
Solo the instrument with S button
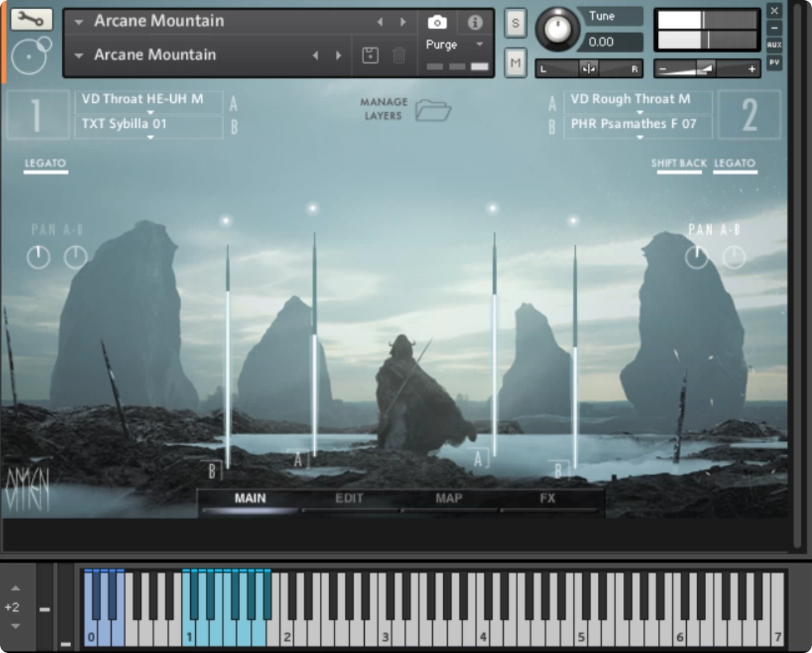tap(515, 23)
